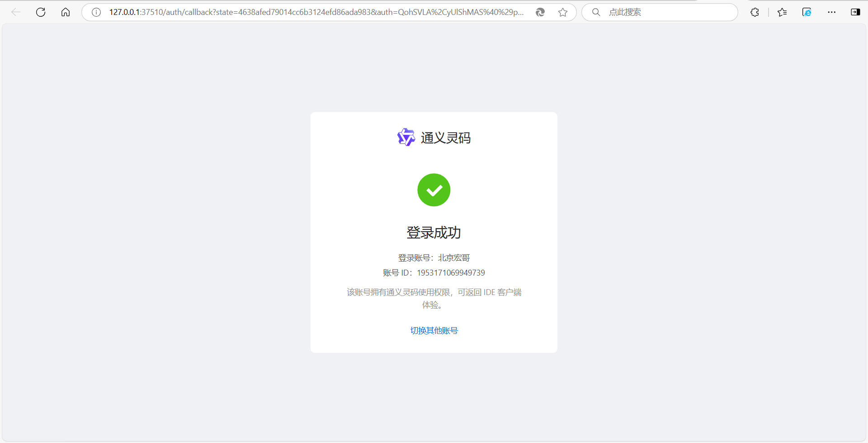
Task: Open the three-dot more menu
Action: [x=832, y=12]
